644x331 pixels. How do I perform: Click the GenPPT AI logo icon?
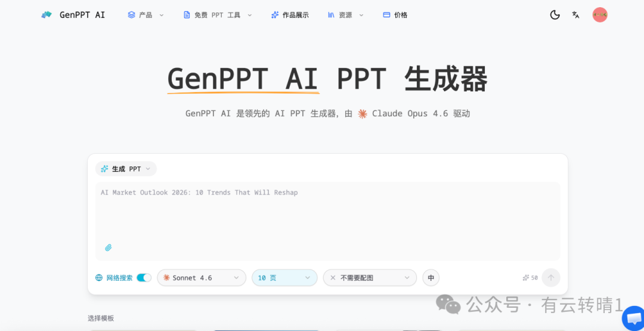coord(47,15)
